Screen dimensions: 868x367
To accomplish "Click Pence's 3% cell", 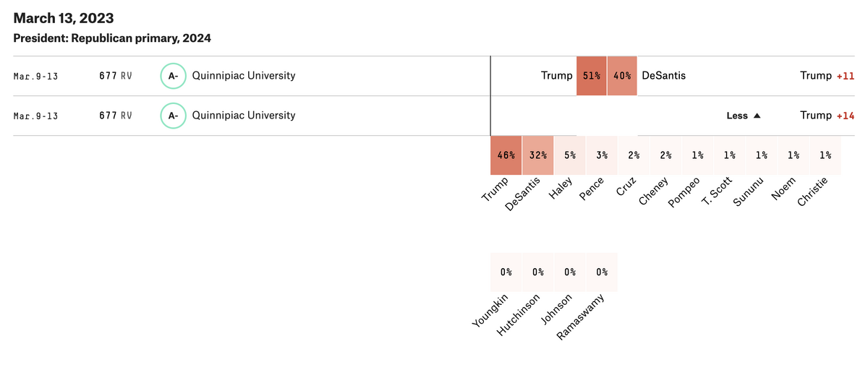I will [x=602, y=155].
